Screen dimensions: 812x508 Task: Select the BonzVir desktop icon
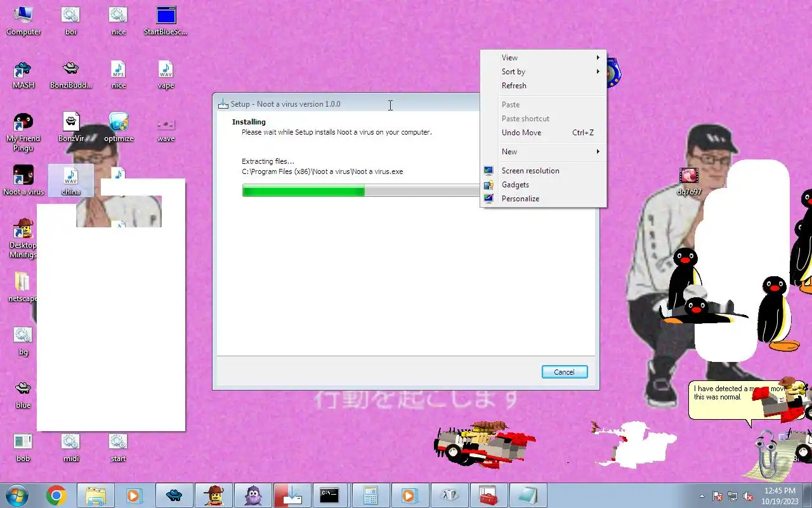tap(70, 128)
